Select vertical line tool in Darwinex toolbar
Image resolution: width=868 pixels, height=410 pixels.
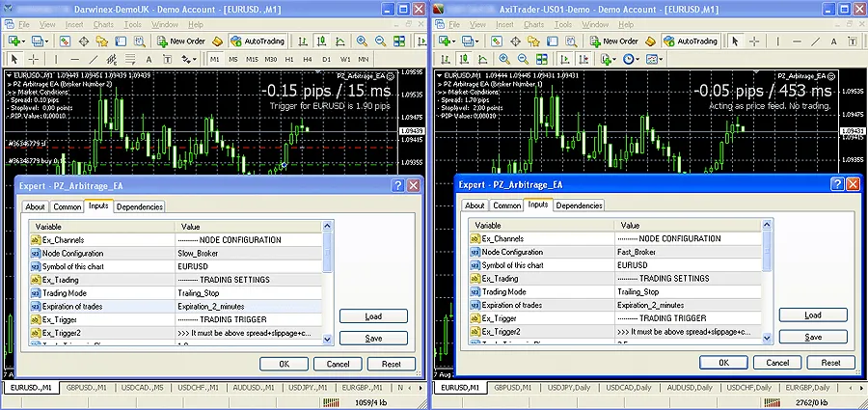(x=56, y=59)
